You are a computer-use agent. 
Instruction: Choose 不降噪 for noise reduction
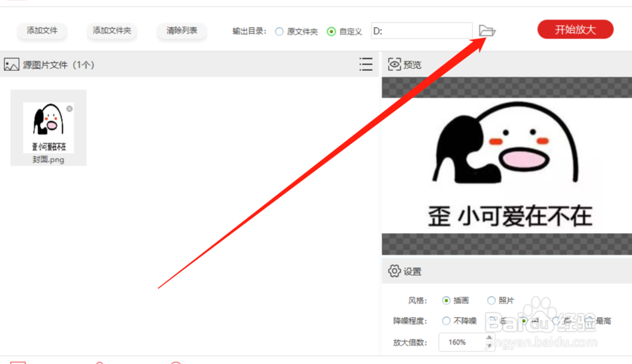pos(446,321)
